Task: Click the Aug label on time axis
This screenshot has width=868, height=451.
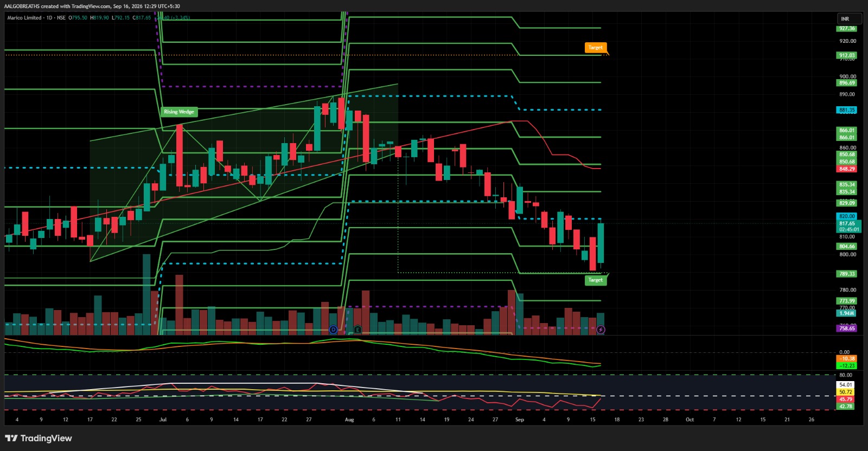Action: click(x=349, y=420)
